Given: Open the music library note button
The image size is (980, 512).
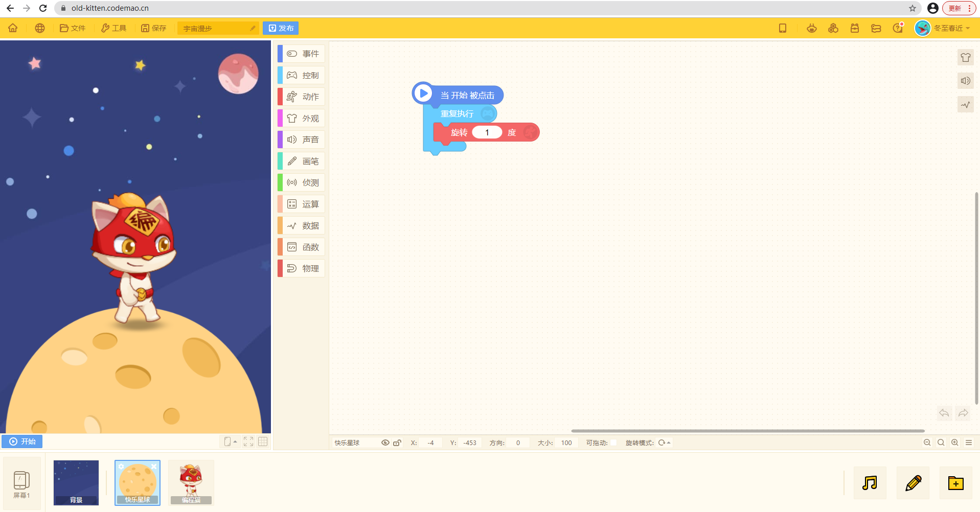Looking at the screenshot, I should [x=870, y=483].
